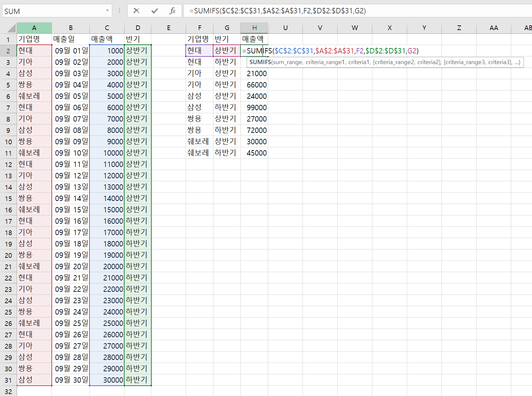This screenshot has height=396, width=532.
Task: Click cell G9 하반기 beside 쌍용
Action: [x=227, y=130]
